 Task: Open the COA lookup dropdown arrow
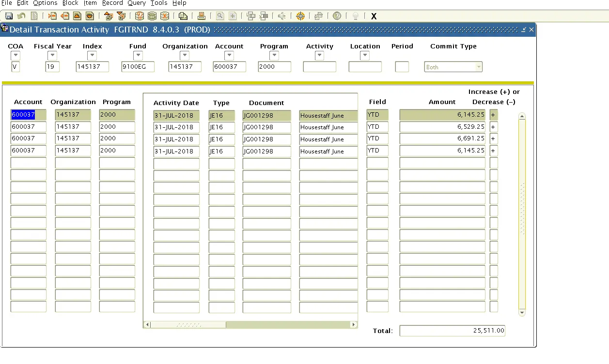click(15, 56)
